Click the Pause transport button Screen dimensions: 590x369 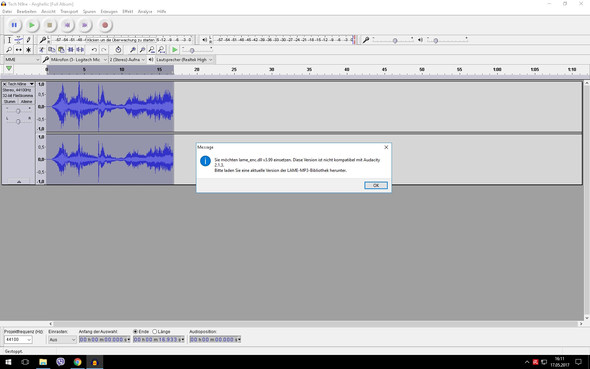point(14,25)
